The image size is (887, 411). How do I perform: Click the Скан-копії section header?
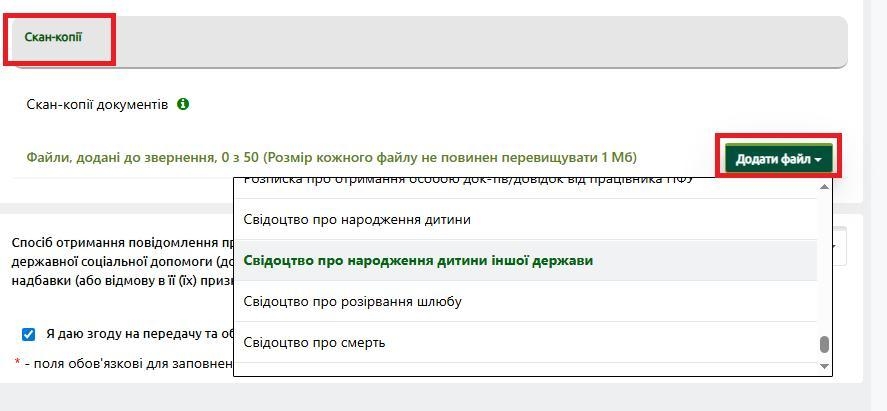pyautogui.click(x=54, y=37)
